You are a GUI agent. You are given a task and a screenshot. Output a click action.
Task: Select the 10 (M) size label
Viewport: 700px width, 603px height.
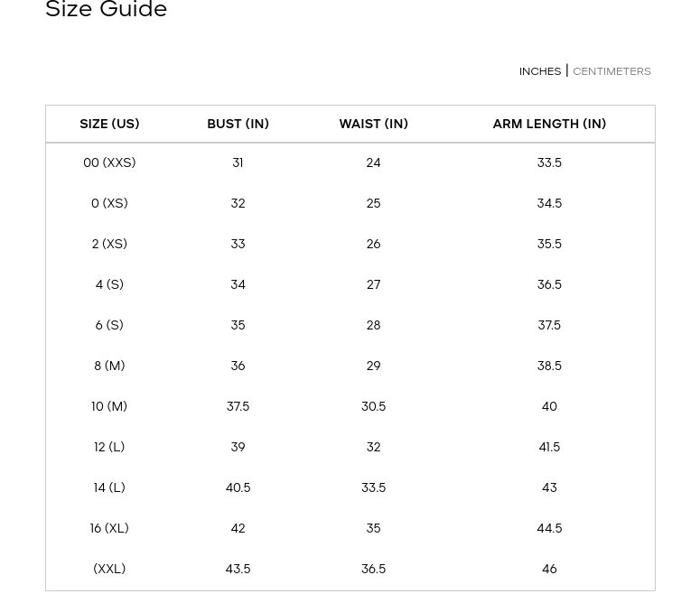(109, 406)
